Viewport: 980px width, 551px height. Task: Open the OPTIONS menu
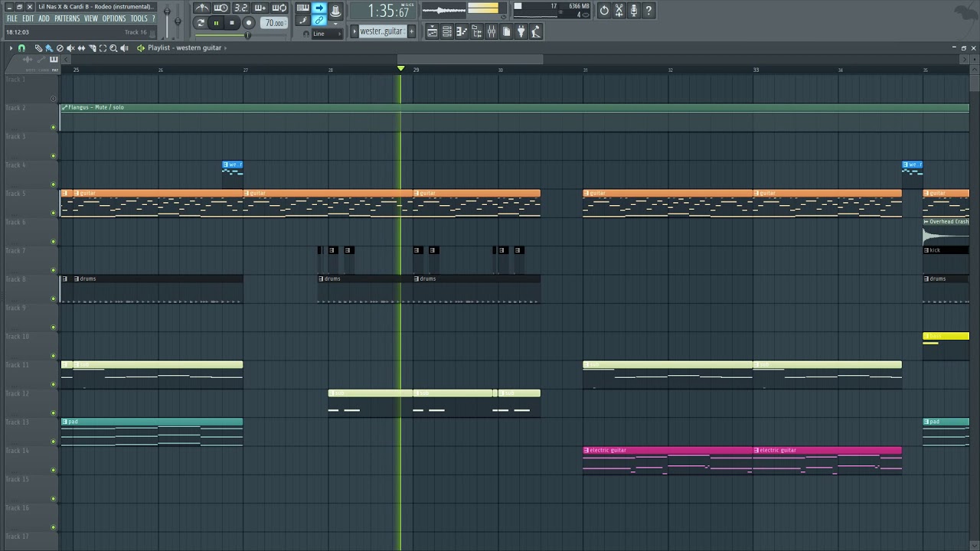pos(114,18)
